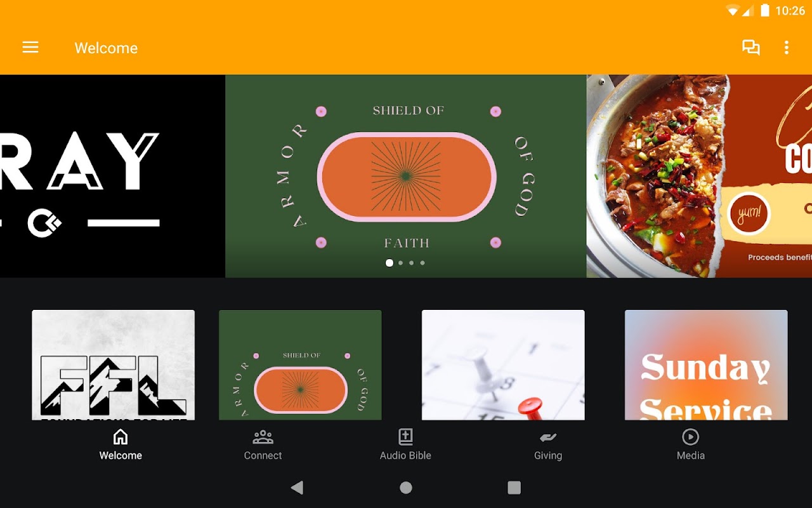
Task: Open the Sunday Service card
Action: coord(706,364)
